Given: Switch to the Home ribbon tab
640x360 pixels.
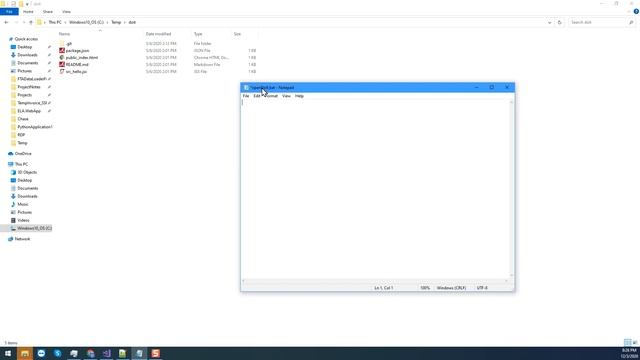Looking at the screenshot, I should coord(28,12).
